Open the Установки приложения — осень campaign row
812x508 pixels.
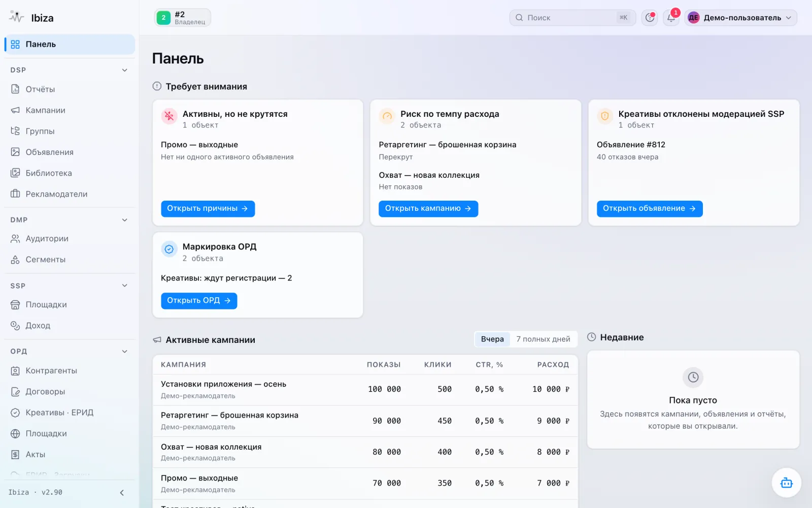(x=365, y=390)
